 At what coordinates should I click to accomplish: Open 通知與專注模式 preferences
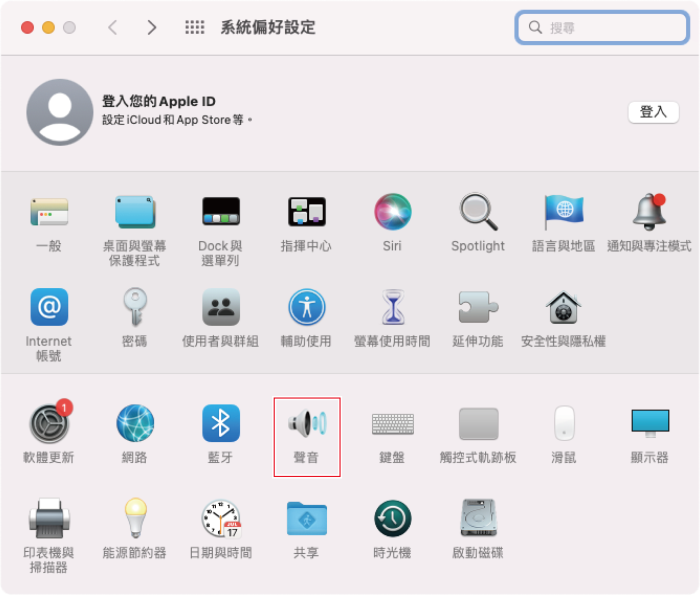[x=650, y=212]
